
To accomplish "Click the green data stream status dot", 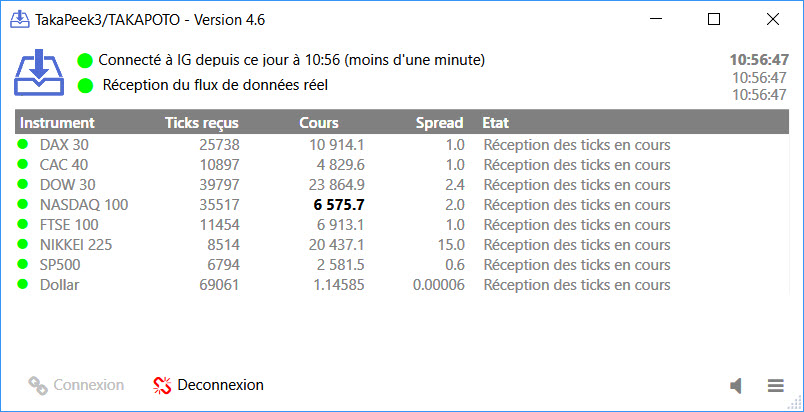I will (85, 86).
